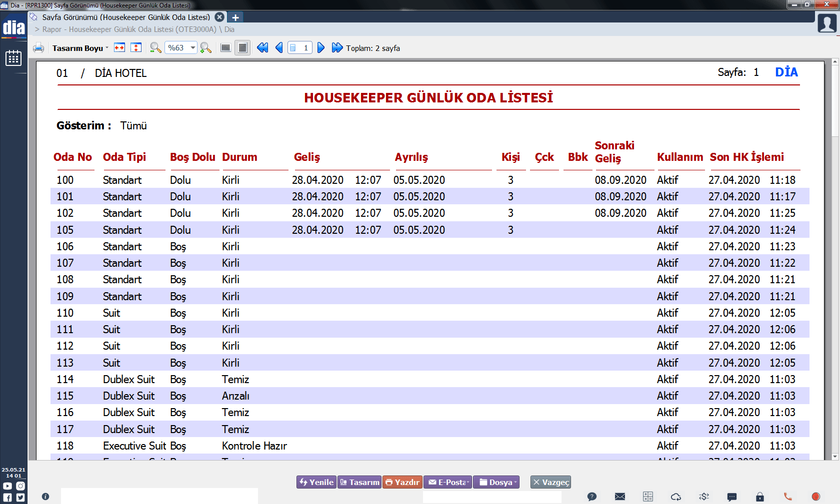Open the Twitter icon in sidebar
840x504 pixels.
click(x=20, y=498)
